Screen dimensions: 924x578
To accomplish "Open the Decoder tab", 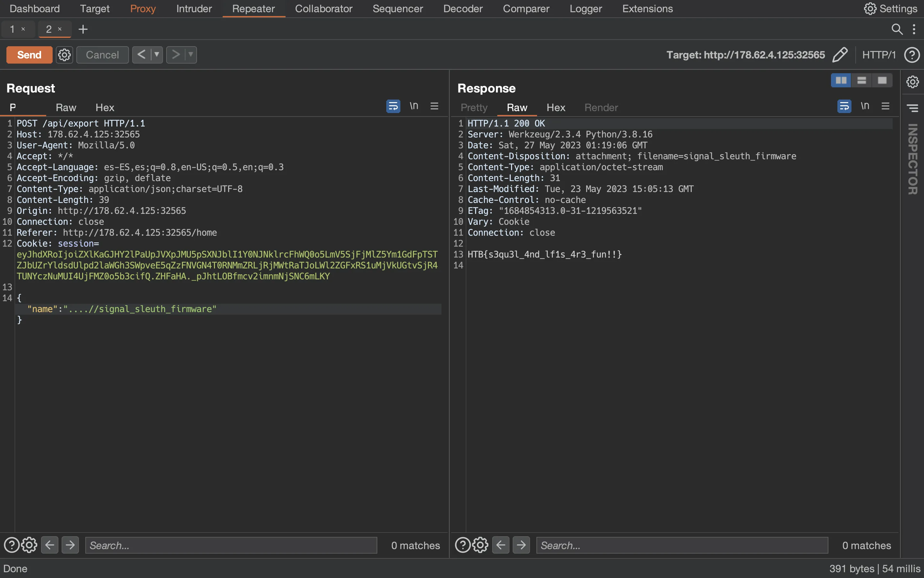I will pyautogui.click(x=463, y=8).
